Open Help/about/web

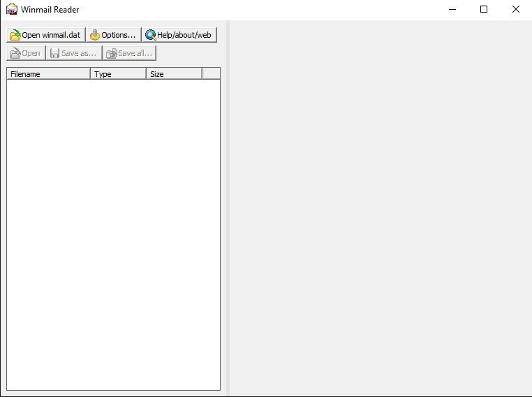pyautogui.click(x=179, y=35)
